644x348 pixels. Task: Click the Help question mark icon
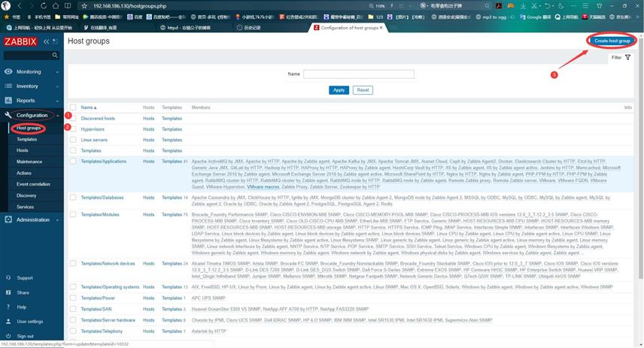[x=8, y=307]
